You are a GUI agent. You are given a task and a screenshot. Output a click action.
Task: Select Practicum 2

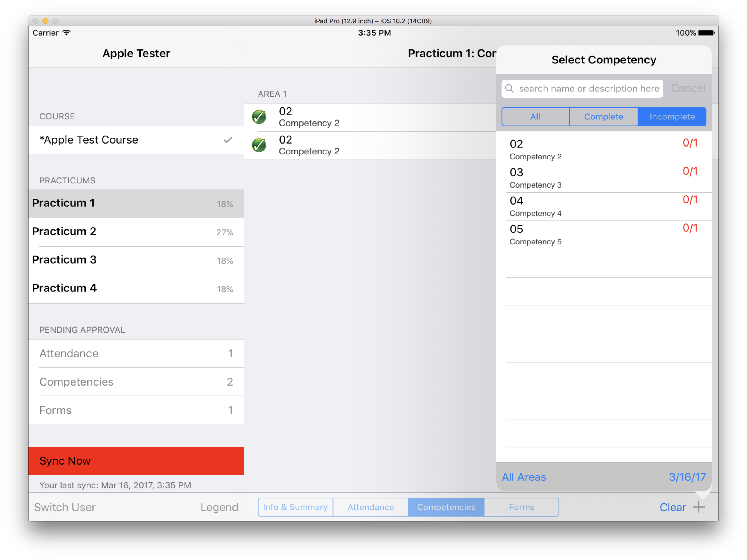(x=136, y=232)
